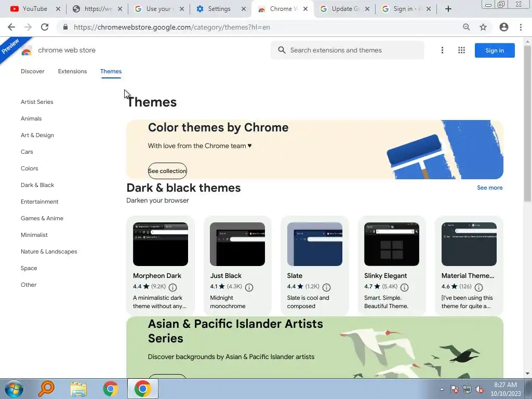
Task: Click the Asian & Pacific Islander Artists Series banner
Action: tap(314, 348)
